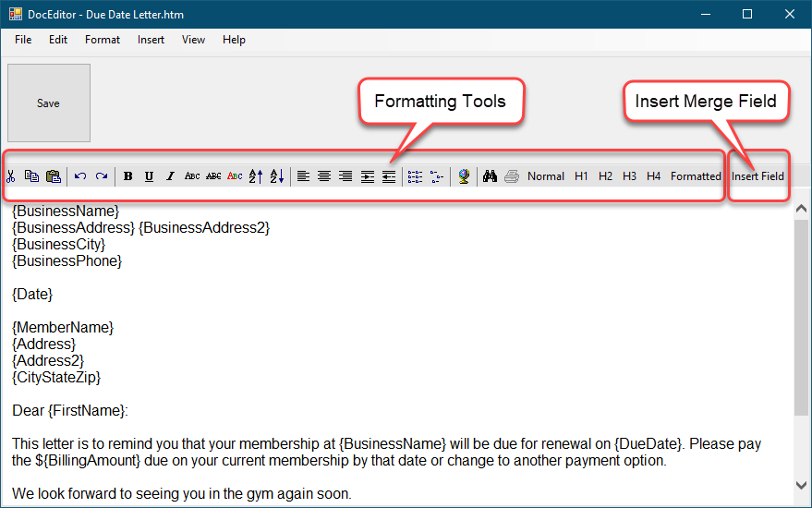Screen dimensions: 812x508
Task: Apply the H1 heading style
Action: pyautogui.click(x=581, y=176)
